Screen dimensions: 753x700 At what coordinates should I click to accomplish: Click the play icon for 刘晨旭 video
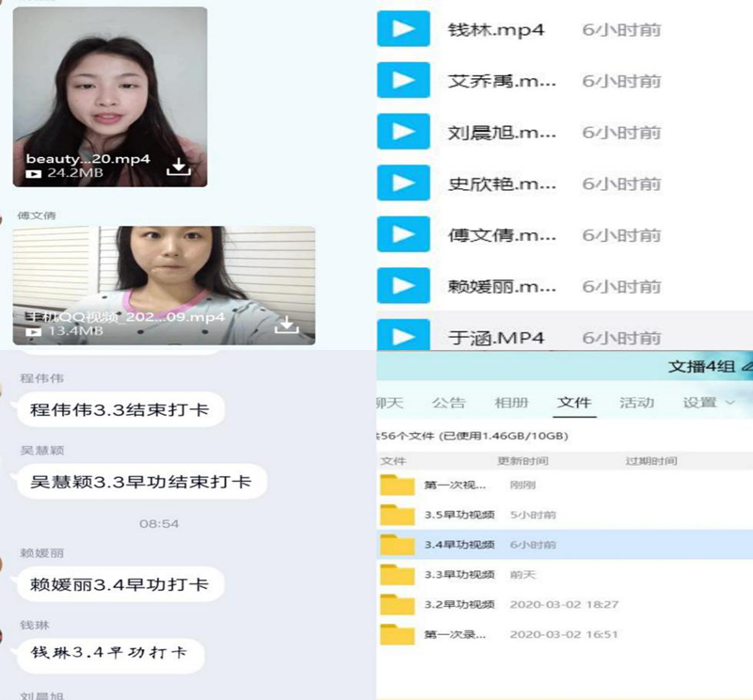[x=404, y=132]
